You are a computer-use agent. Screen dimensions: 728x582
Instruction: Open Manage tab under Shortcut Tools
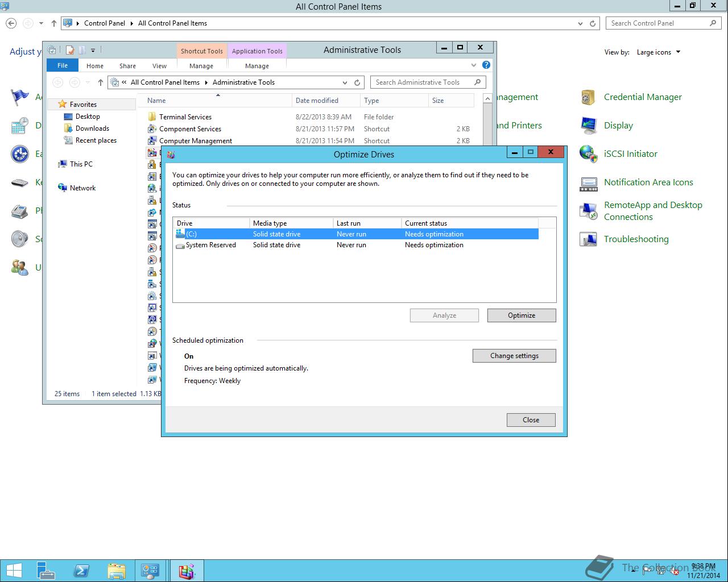201,66
